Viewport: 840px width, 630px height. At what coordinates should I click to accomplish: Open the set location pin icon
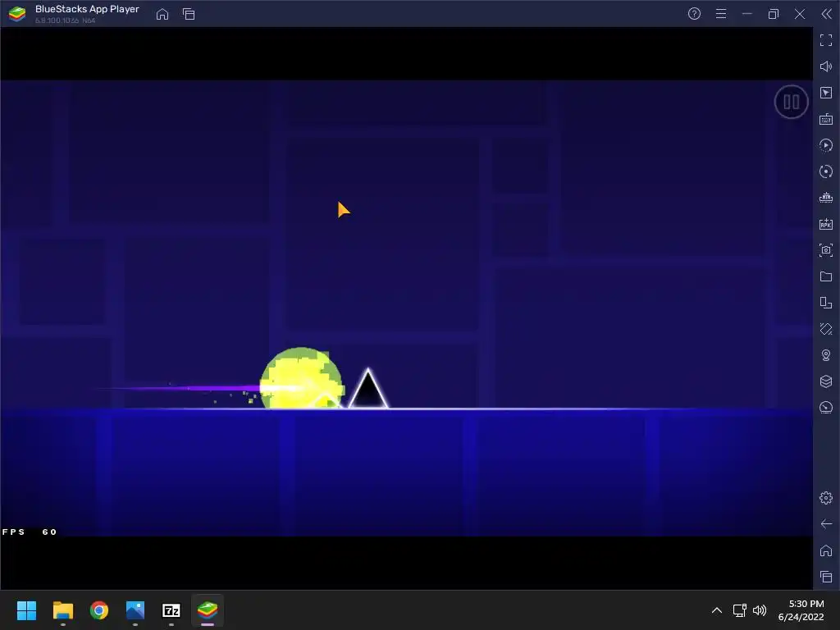(x=826, y=355)
